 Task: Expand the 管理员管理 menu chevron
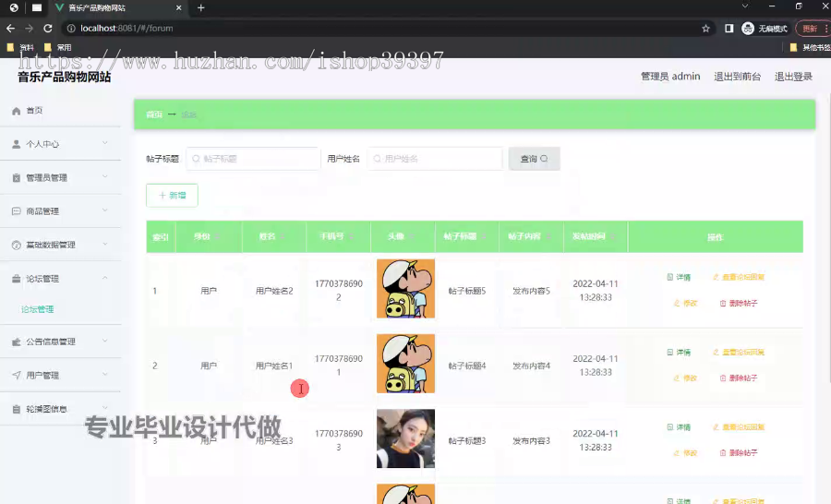pyautogui.click(x=105, y=176)
